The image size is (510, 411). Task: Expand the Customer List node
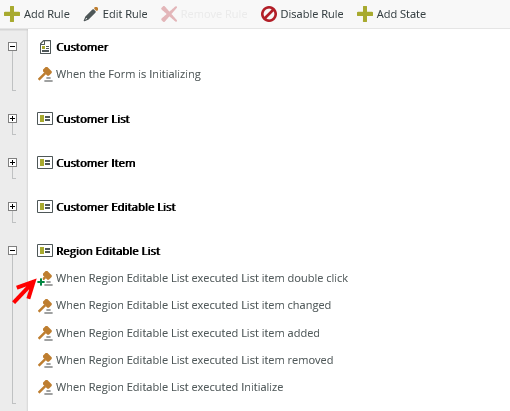[13, 118]
